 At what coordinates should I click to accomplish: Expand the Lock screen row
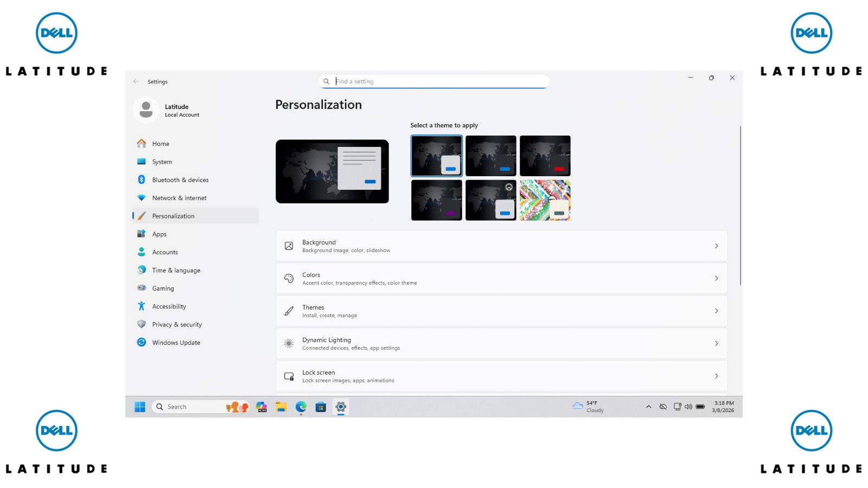tap(501, 376)
